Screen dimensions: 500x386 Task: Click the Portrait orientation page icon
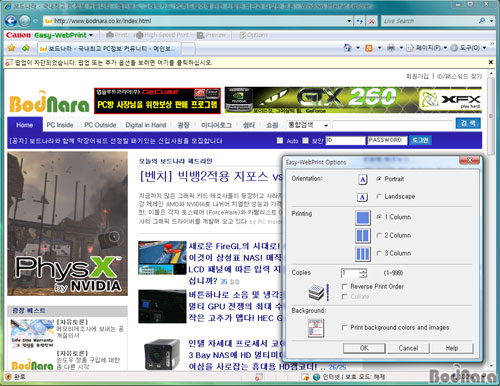(363, 179)
